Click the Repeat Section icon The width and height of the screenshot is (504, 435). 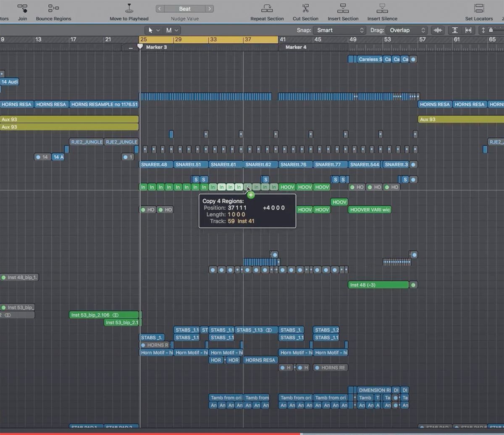267,8
